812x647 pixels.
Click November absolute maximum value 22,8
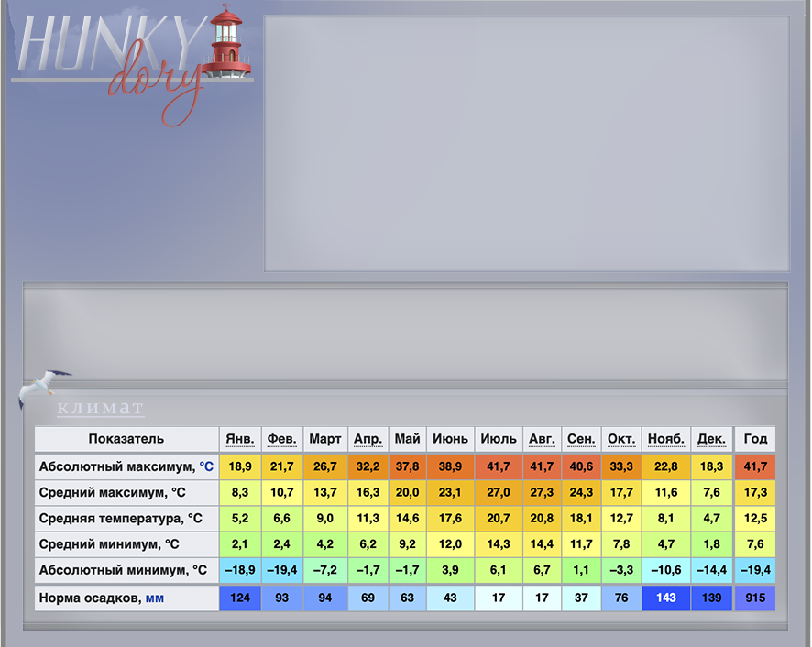[x=666, y=466]
